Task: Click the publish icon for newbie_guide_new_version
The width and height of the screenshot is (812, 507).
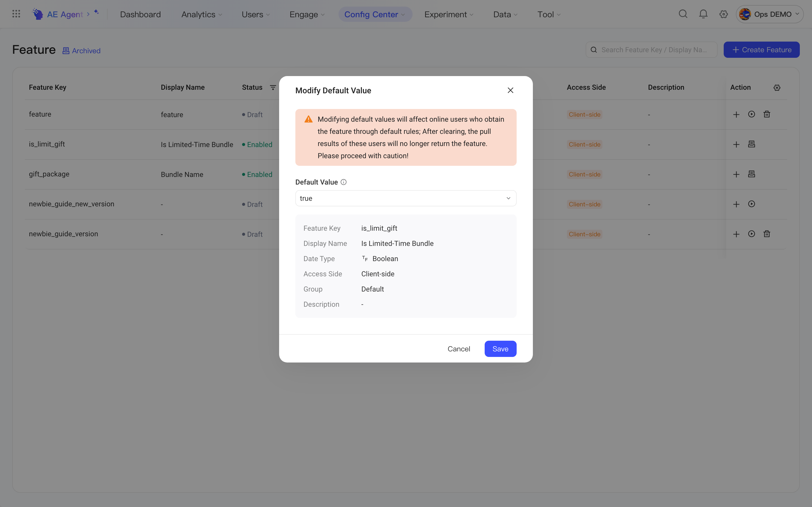Action: pos(751,204)
